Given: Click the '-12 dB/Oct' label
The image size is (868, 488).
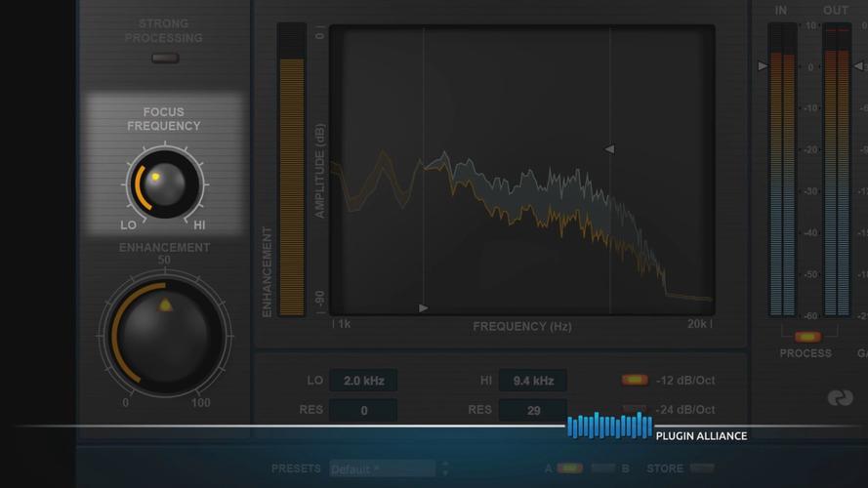Looking at the screenshot, I should [x=685, y=380].
